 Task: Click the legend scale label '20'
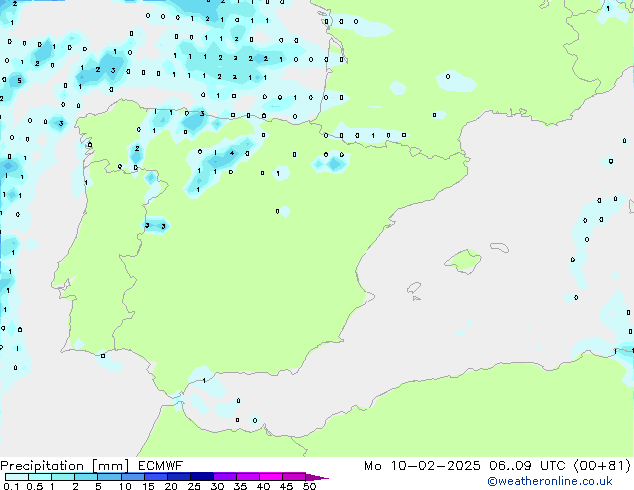171,486
